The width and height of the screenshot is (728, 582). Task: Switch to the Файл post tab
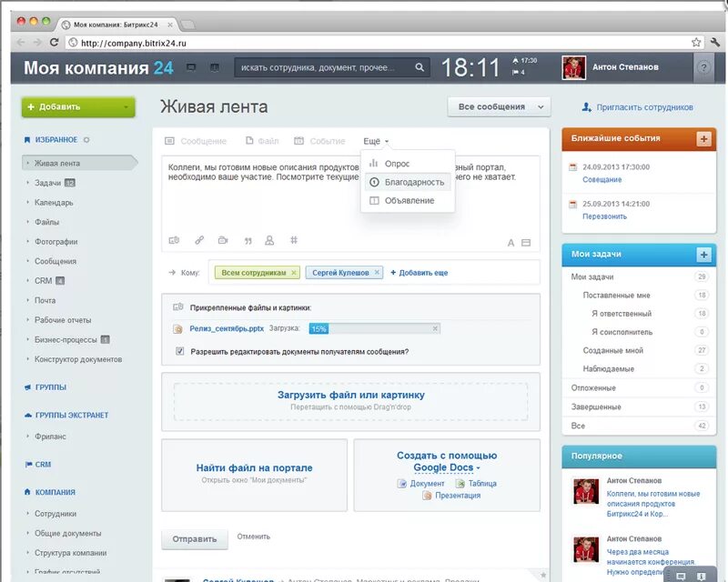(262, 141)
